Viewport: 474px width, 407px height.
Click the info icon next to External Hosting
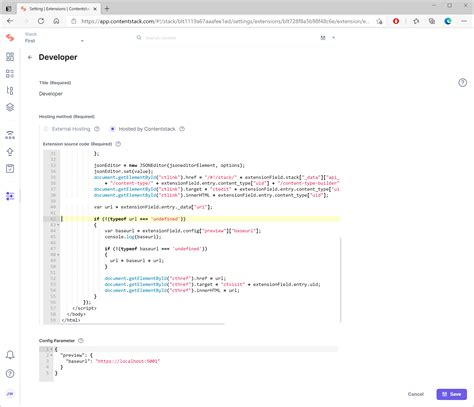click(x=97, y=129)
